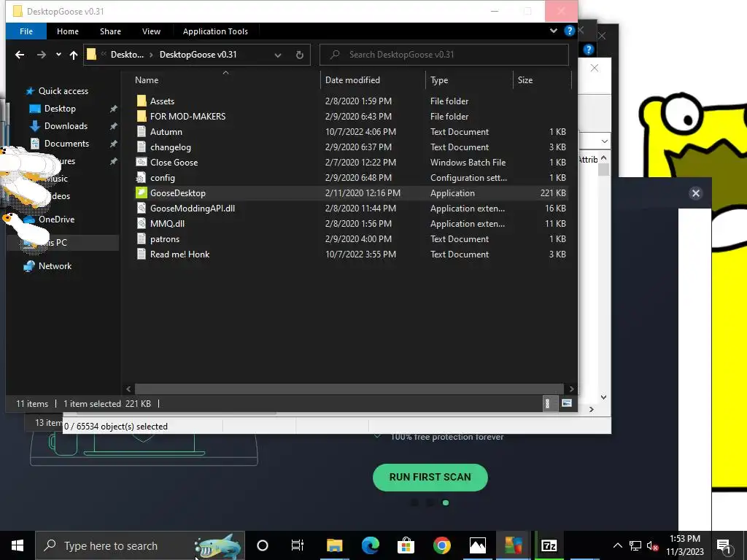The image size is (747, 560).
Task: Sort by Type column header
Action: click(439, 80)
